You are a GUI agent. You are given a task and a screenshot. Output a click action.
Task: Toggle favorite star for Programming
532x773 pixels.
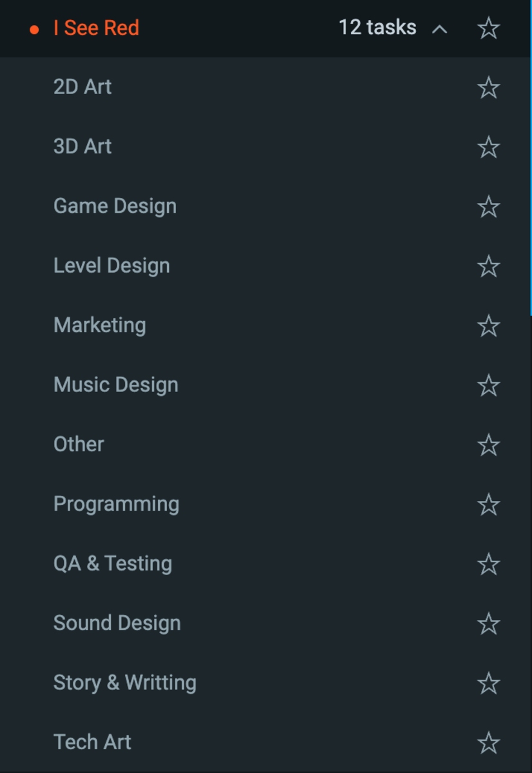[x=489, y=504]
